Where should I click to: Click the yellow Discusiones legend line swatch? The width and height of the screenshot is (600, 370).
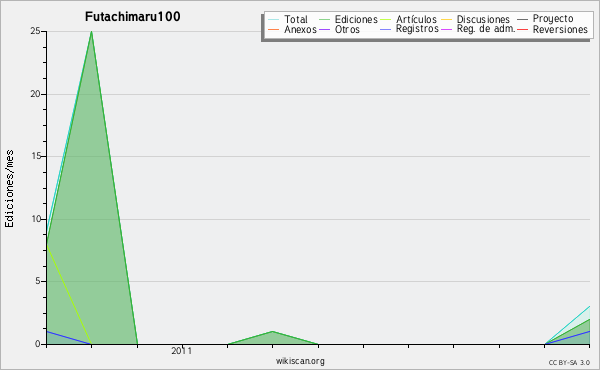(x=446, y=19)
